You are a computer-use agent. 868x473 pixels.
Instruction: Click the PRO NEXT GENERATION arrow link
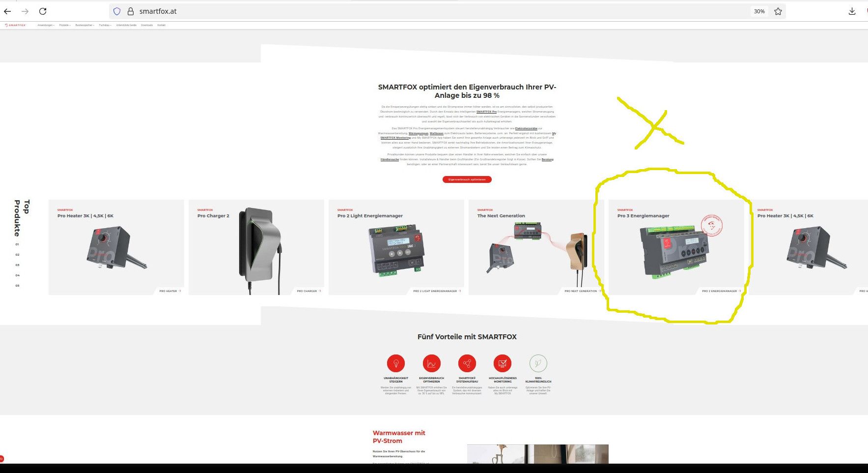click(x=583, y=291)
